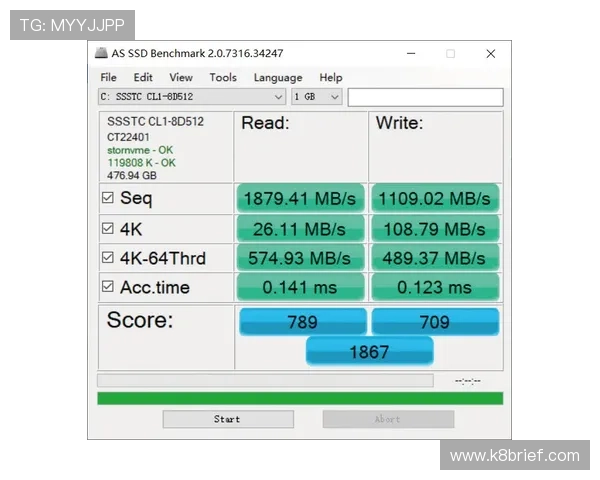600x480 pixels.
Task: Open the 1 GB test size dropdown
Action: 334,97
